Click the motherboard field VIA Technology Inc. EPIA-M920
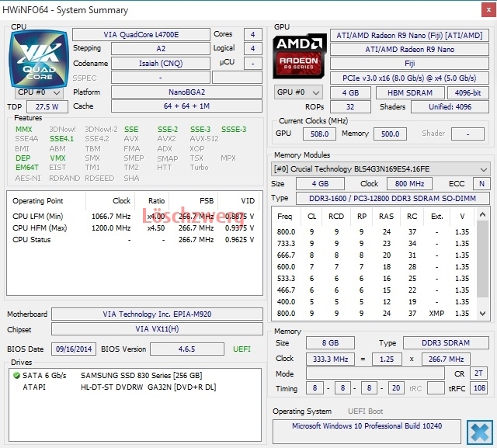The height and width of the screenshot is (448, 497). point(157,314)
